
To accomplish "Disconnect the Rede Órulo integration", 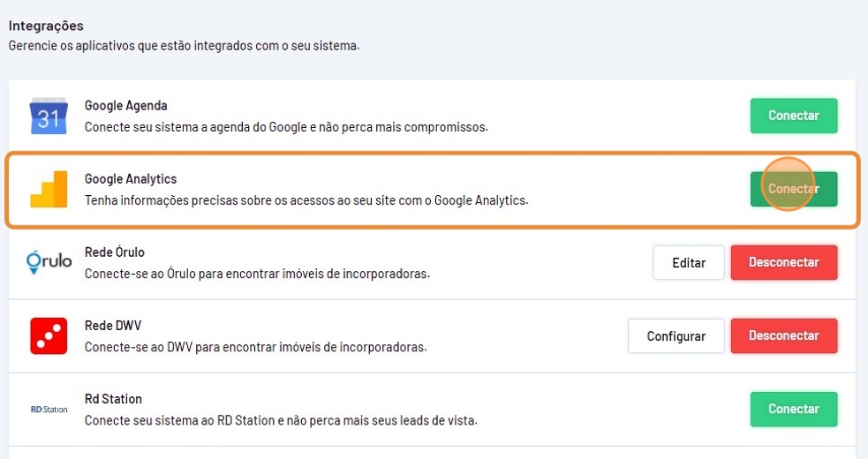I will pos(783,262).
